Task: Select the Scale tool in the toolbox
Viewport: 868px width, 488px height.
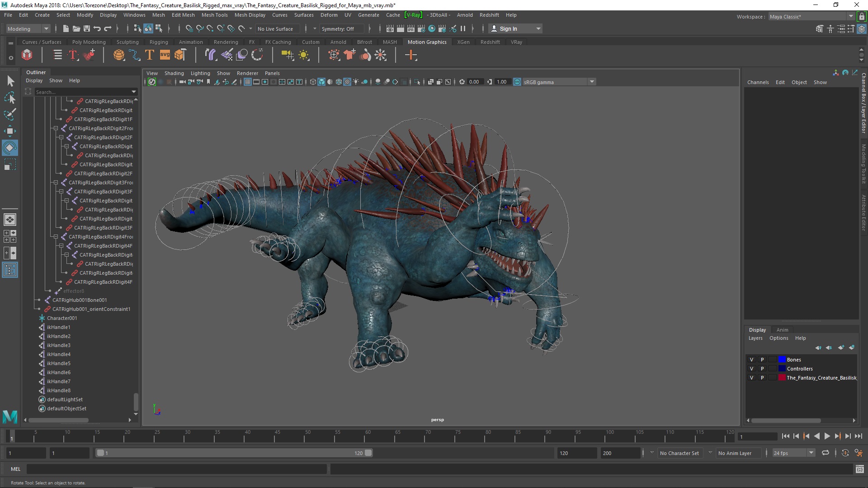Action: point(10,164)
